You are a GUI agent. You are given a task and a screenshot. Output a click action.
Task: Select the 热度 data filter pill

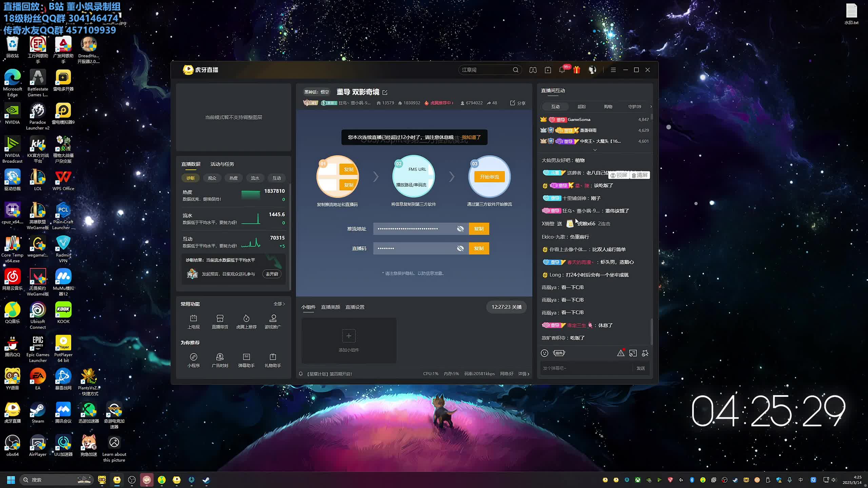click(234, 178)
